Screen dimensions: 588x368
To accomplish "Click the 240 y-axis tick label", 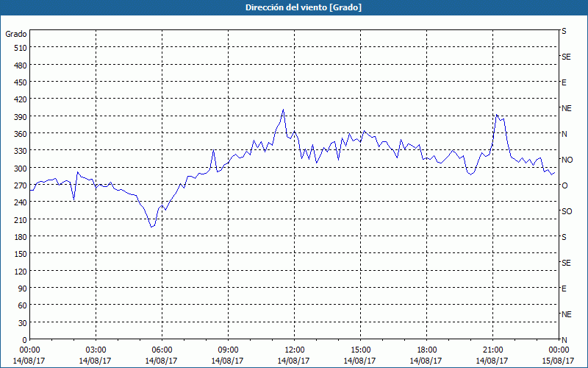I will point(21,203).
